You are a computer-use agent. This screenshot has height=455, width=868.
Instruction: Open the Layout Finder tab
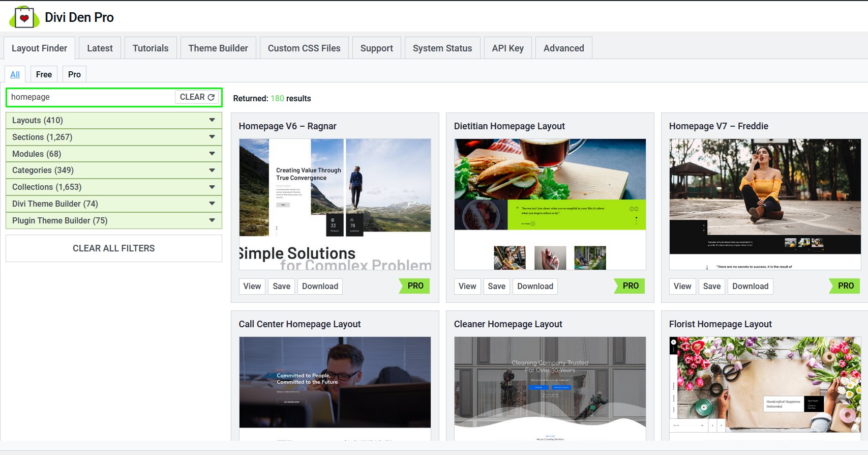pos(40,48)
